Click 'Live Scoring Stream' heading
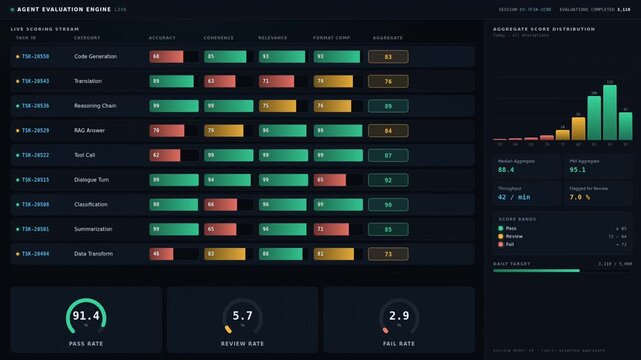The width and height of the screenshot is (641, 360). click(45, 29)
